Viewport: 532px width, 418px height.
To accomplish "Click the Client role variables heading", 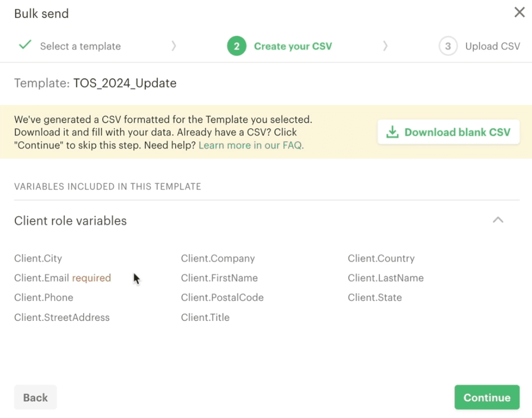I will 70,221.
